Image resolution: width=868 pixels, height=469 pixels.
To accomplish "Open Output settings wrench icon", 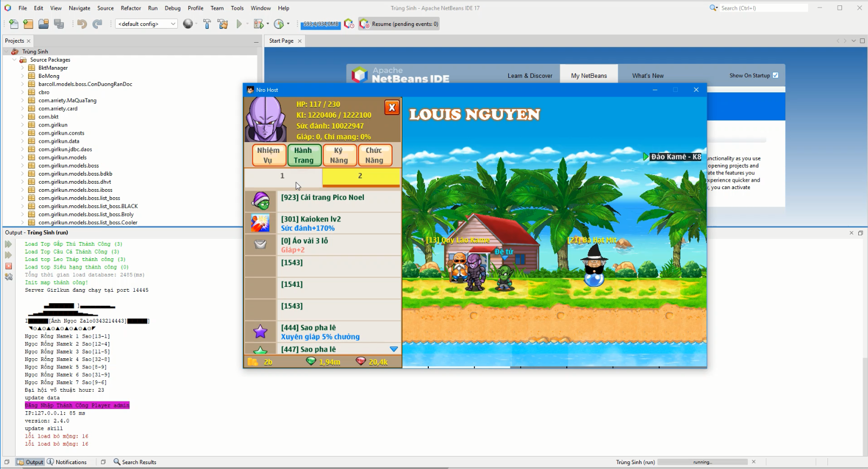I will 8,277.
